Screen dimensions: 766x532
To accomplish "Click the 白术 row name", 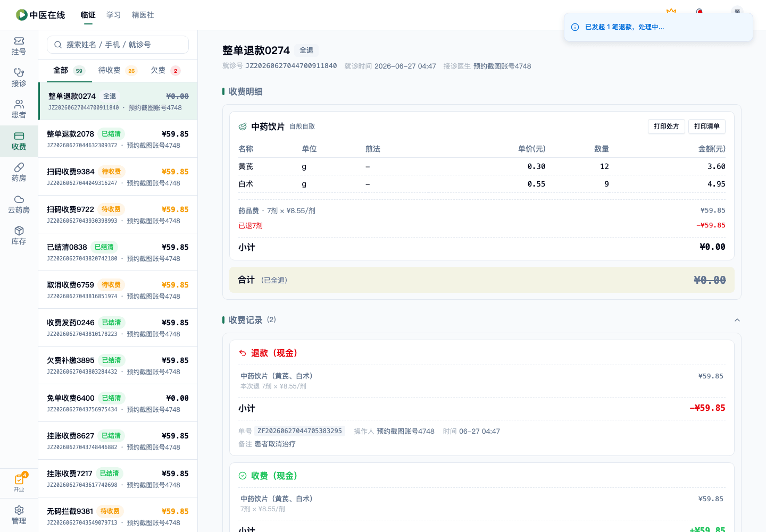I will point(246,184).
